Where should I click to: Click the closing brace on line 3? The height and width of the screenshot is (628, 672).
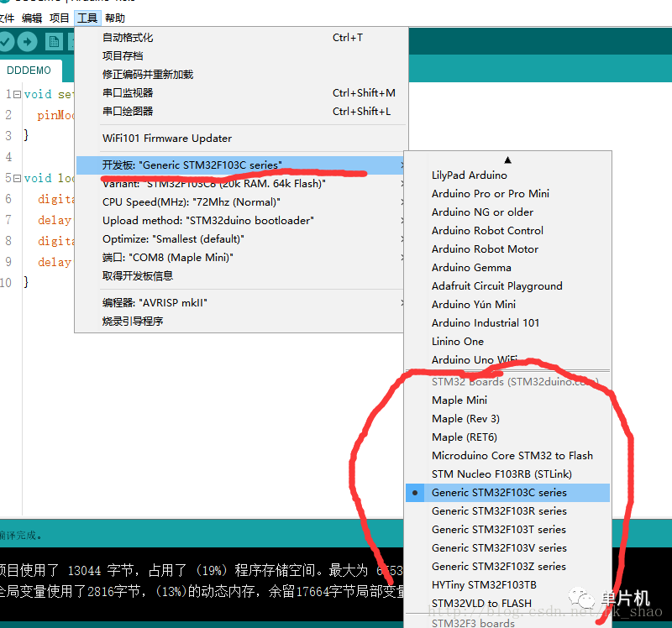tap(27, 135)
